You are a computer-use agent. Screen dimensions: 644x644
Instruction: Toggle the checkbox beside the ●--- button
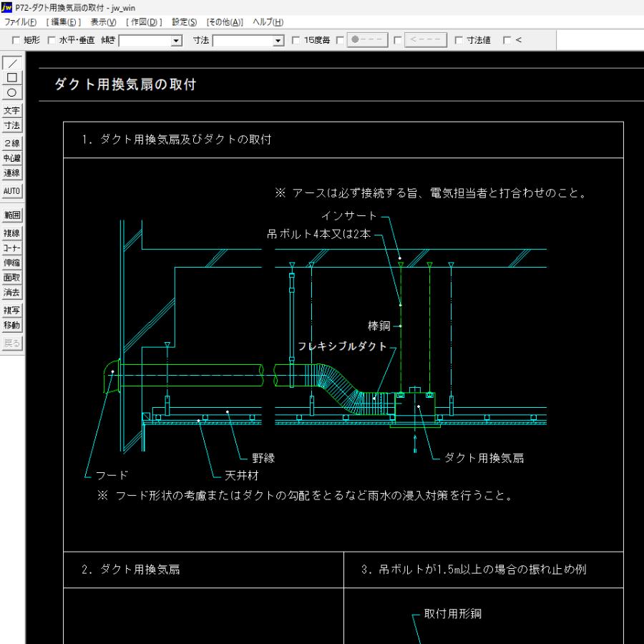[x=340, y=40]
